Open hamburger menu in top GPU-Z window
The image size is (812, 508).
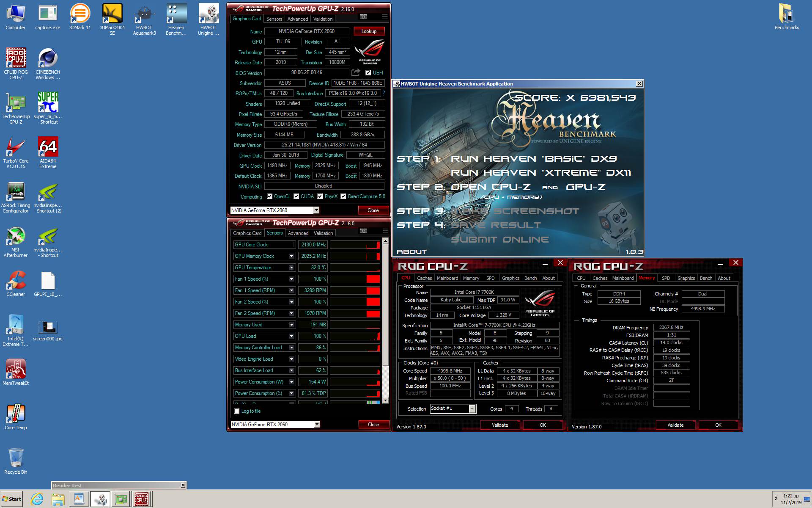tap(384, 17)
